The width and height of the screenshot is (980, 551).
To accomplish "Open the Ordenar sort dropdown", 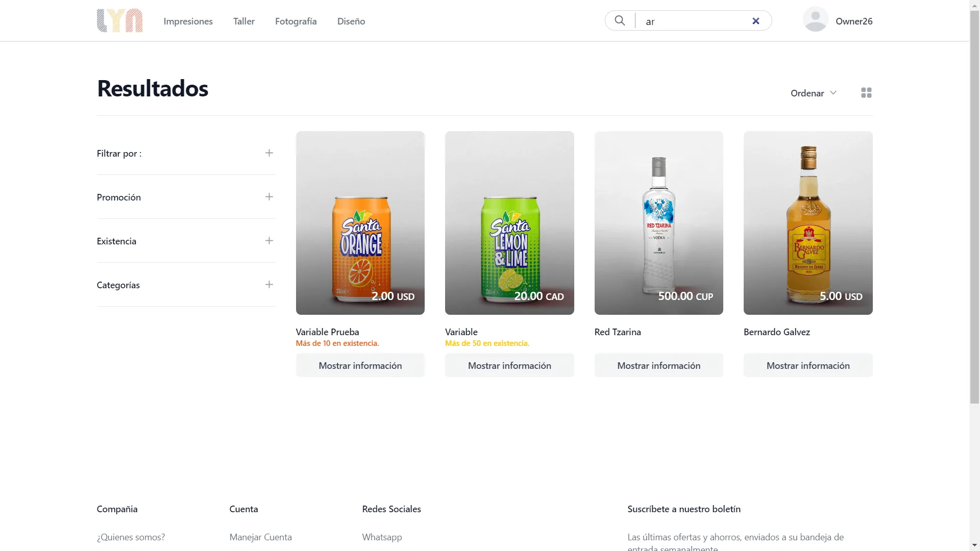I will pyautogui.click(x=814, y=93).
